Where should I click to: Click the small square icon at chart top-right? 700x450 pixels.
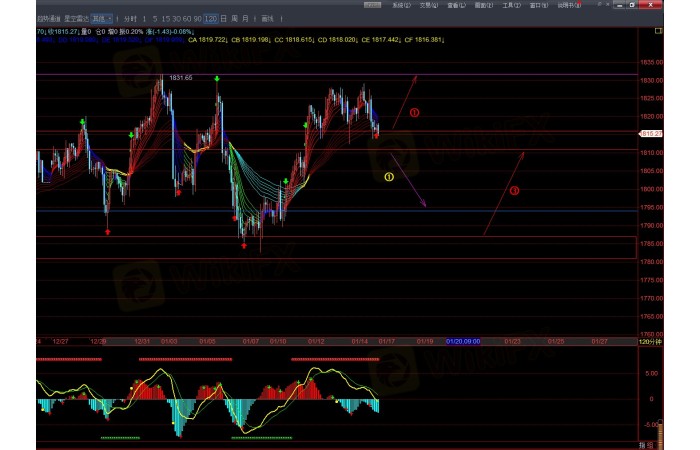click(657, 32)
